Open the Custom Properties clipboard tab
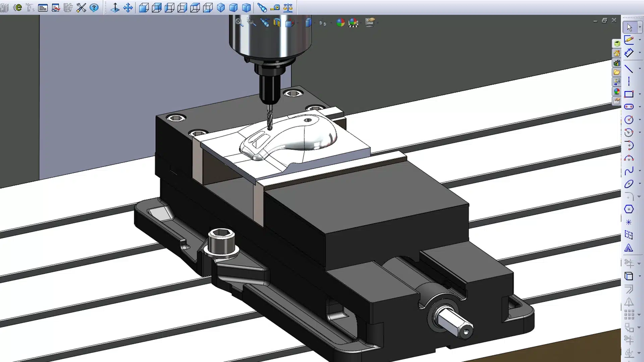This screenshot has width=644, height=362. click(x=617, y=101)
